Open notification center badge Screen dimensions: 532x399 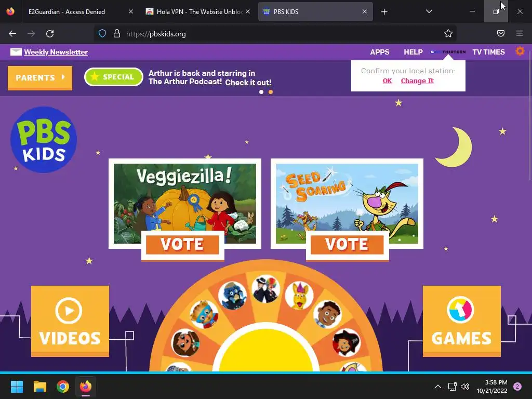click(x=517, y=387)
